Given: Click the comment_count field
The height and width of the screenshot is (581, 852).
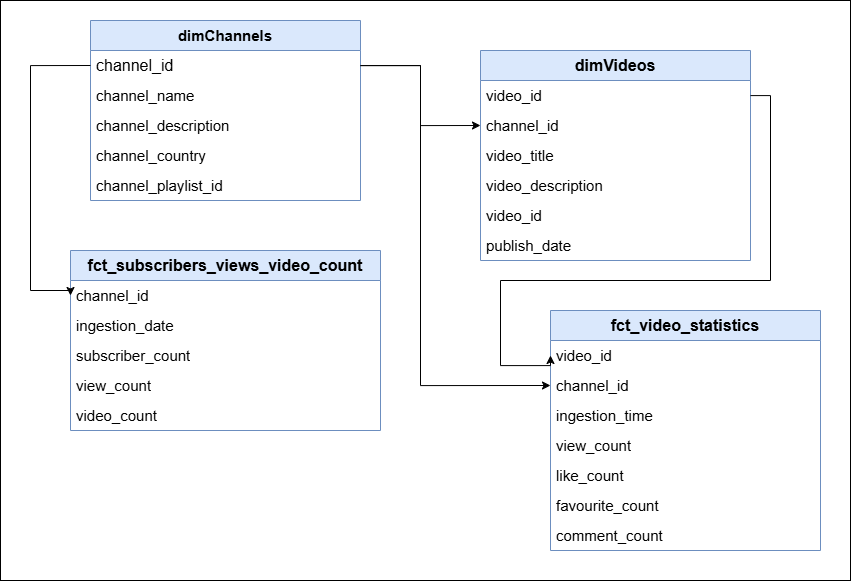Looking at the screenshot, I should (685, 535).
